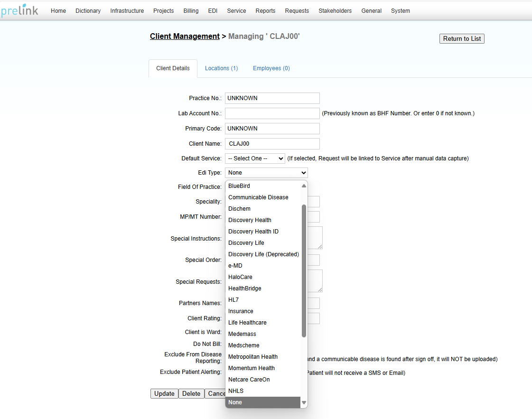Image resolution: width=532 pixels, height=419 pixels.
Task: Click the Special Instructions resize handle
Action: point(320,246)
